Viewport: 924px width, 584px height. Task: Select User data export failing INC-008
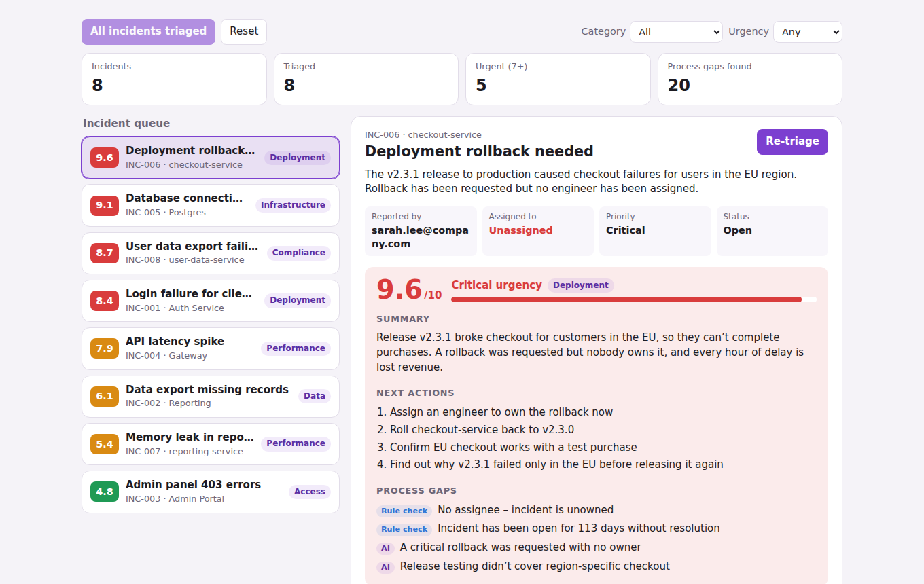(x=211, y=253)
